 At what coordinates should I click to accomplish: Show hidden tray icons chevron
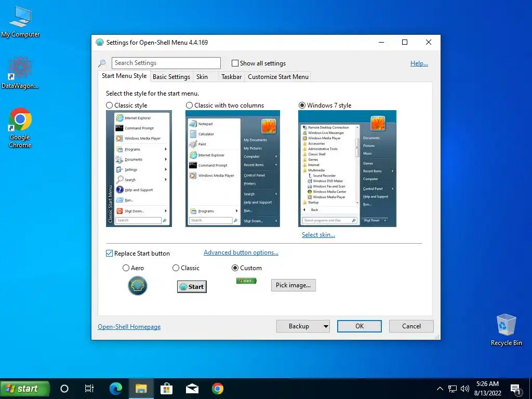(x=440, y=389)
